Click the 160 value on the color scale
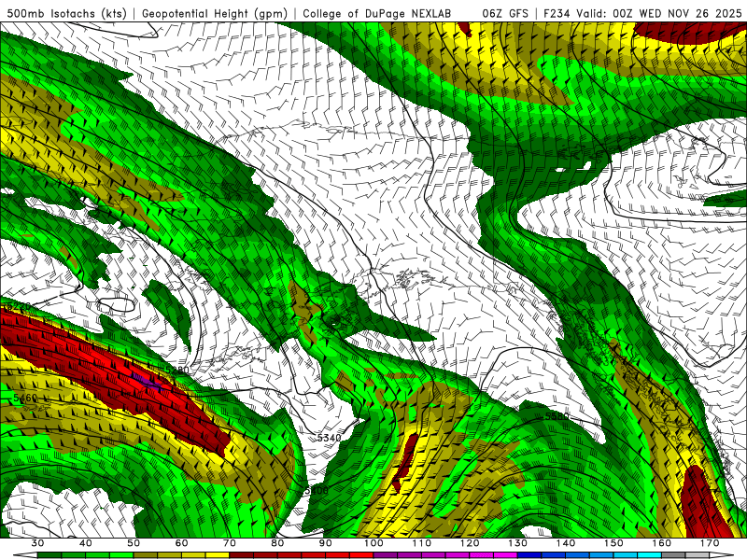Viewport: 747px width, 560px height. pyautogui.click(x=662, y=543)
